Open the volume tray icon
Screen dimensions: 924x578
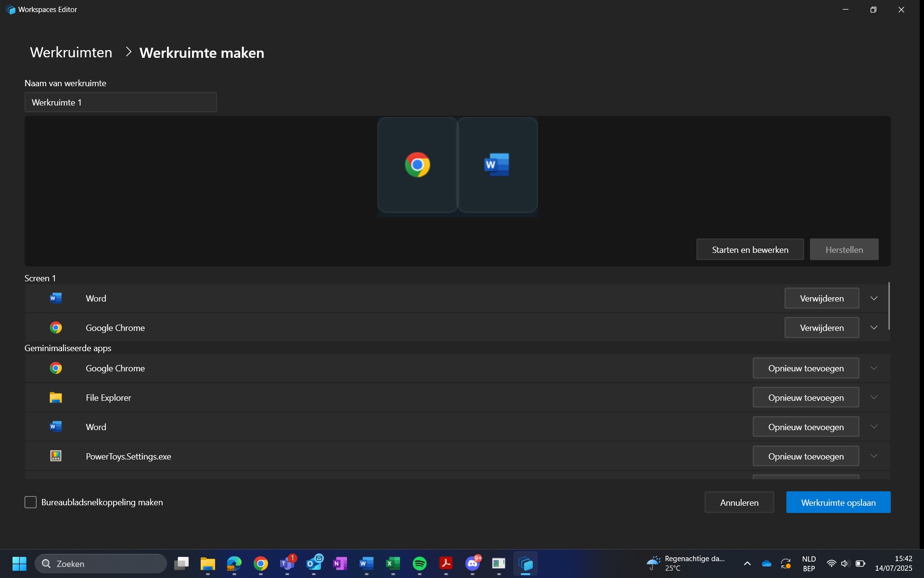coord(845,564)
